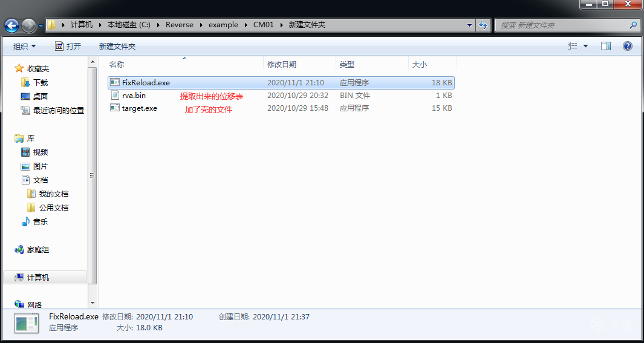
Task: Select 本地磁盘 (C:) in the breadcrumb
Action: coord(129,25)
